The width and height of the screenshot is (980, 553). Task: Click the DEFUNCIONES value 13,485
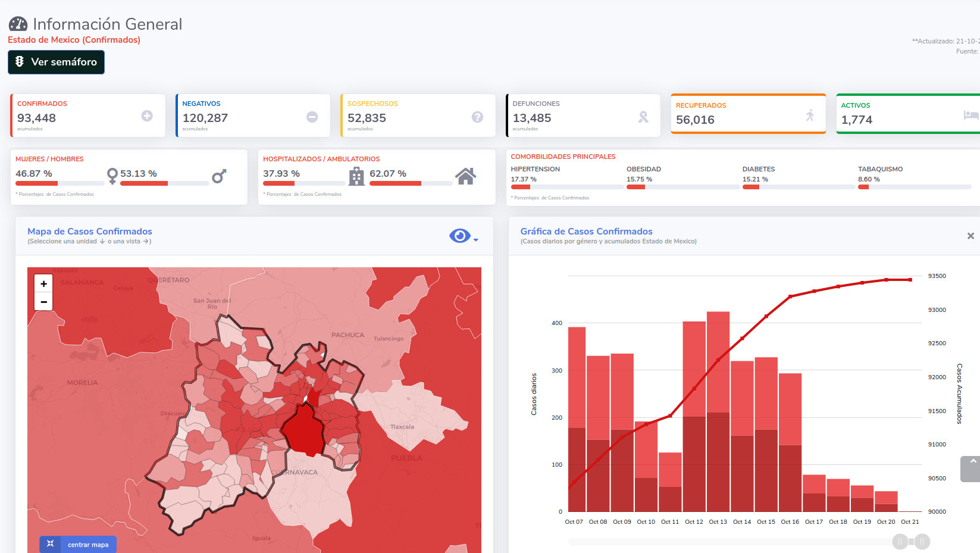pos(532,118)
